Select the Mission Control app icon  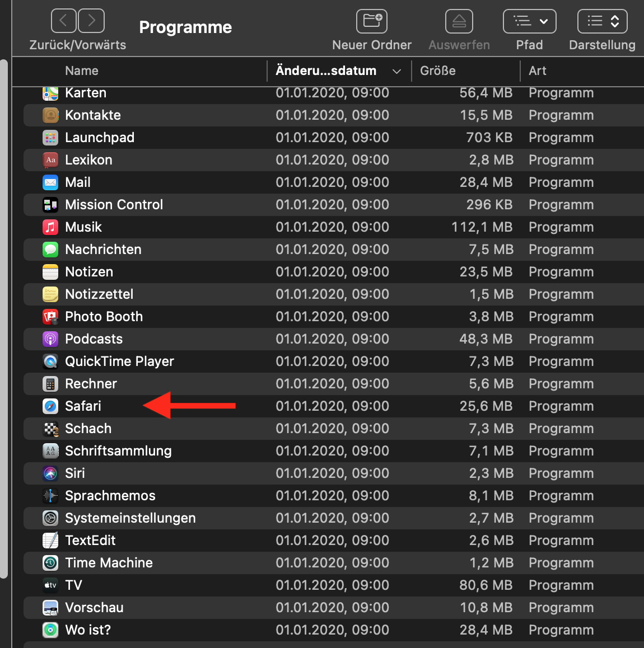coord(50,205)
